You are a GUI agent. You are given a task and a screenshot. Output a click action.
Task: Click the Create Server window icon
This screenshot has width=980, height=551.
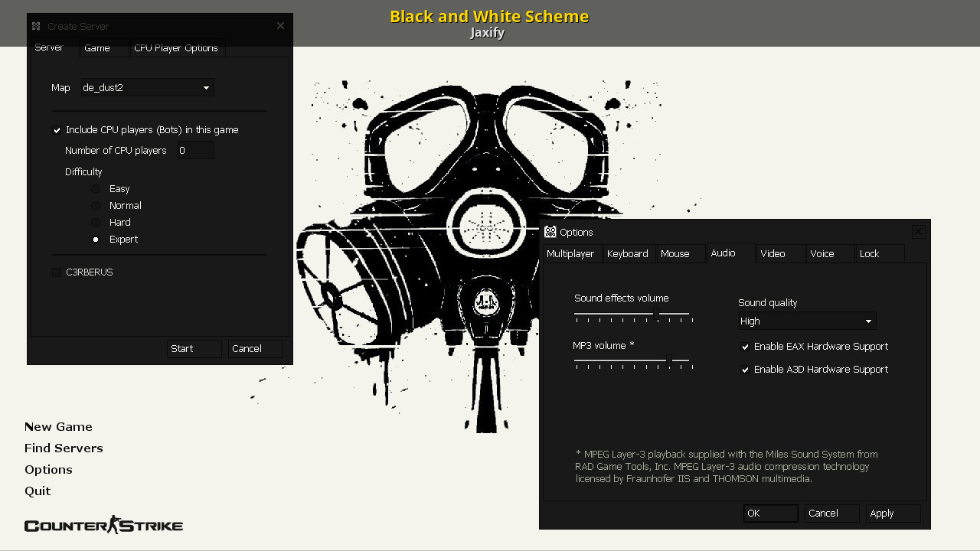coord(36,26)
